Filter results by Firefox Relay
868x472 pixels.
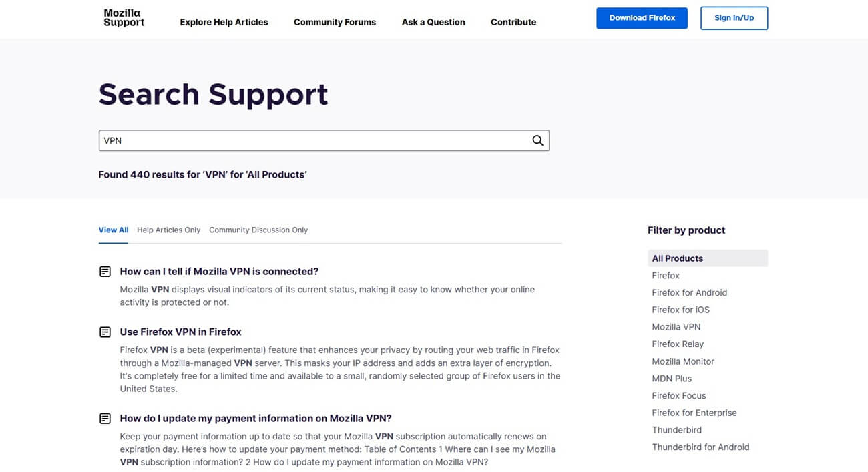[678, 344]
